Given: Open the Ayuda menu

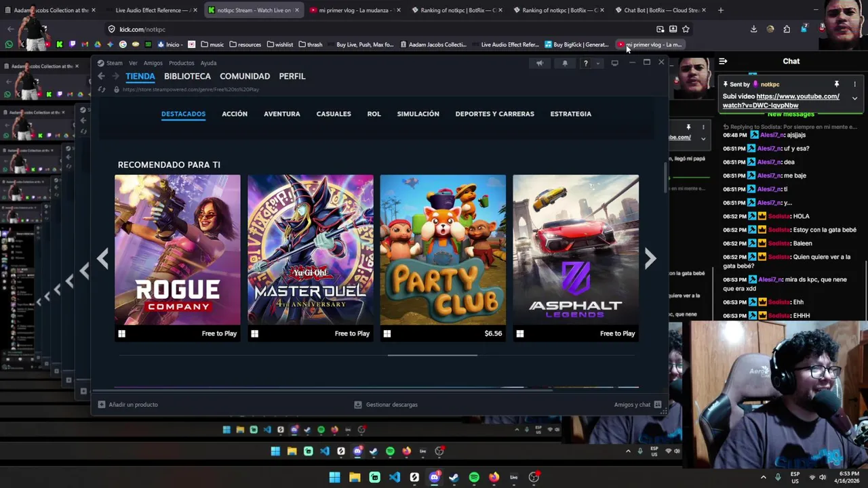Looking at the screenshot, I should click(x=208, y=63).
